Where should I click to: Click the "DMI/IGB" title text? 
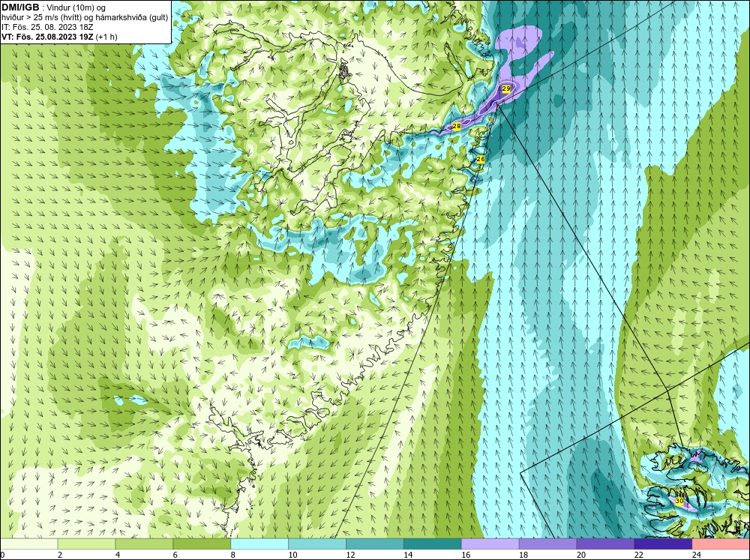20,7
